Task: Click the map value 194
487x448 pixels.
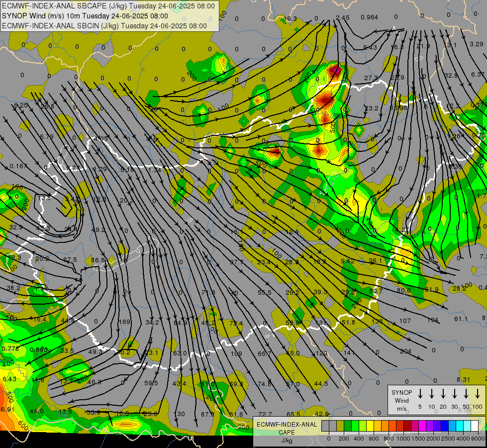Action: pos(433,320)
